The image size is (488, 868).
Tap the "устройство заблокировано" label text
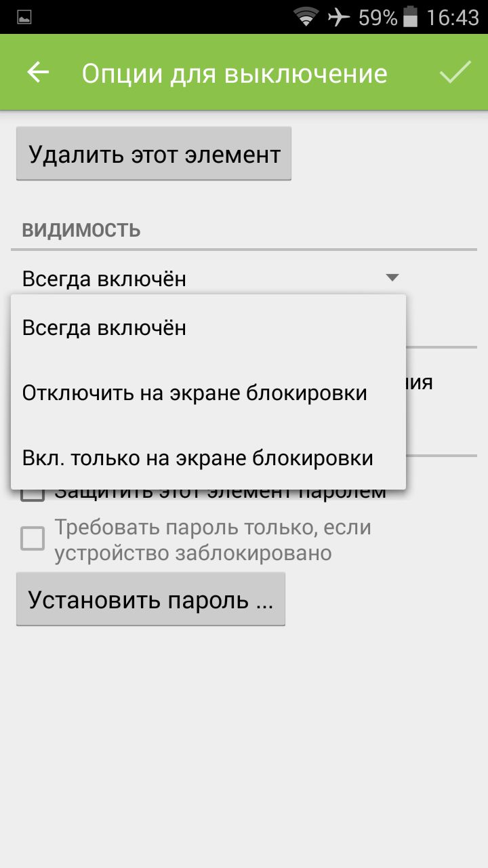[193, 553]
